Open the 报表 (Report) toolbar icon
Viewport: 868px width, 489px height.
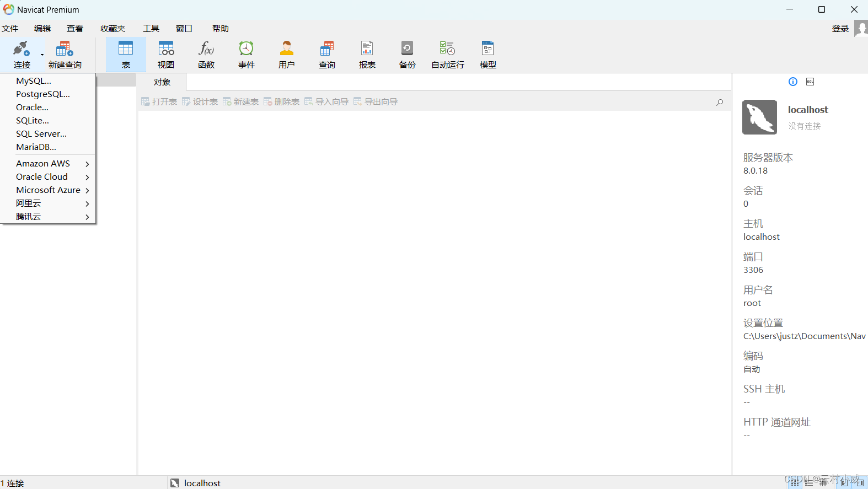click(367, 54)
